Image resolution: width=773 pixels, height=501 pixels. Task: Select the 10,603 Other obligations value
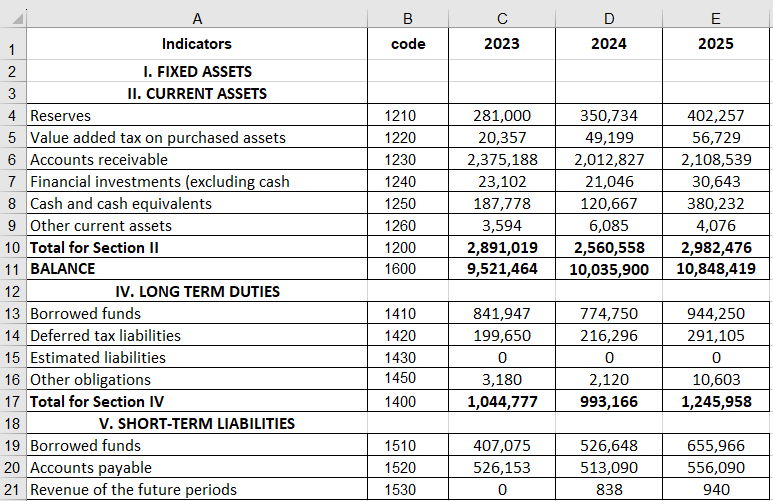[716, 379]
